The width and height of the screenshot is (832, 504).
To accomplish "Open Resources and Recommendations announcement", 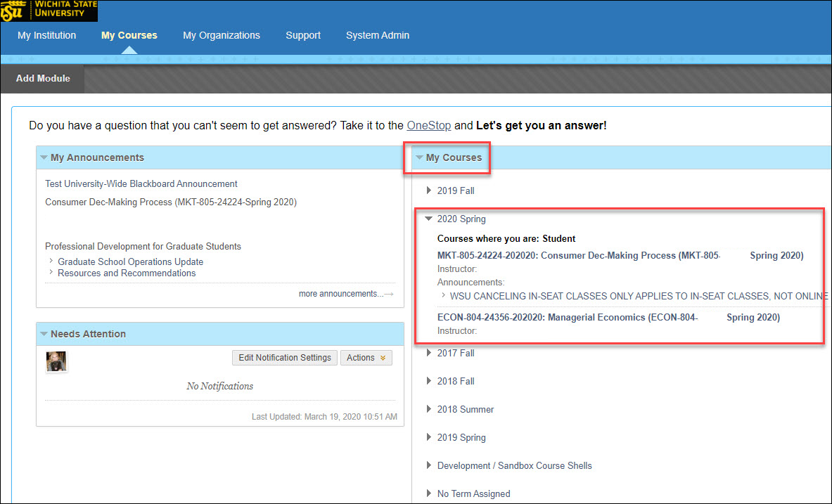I will (127, 273).
